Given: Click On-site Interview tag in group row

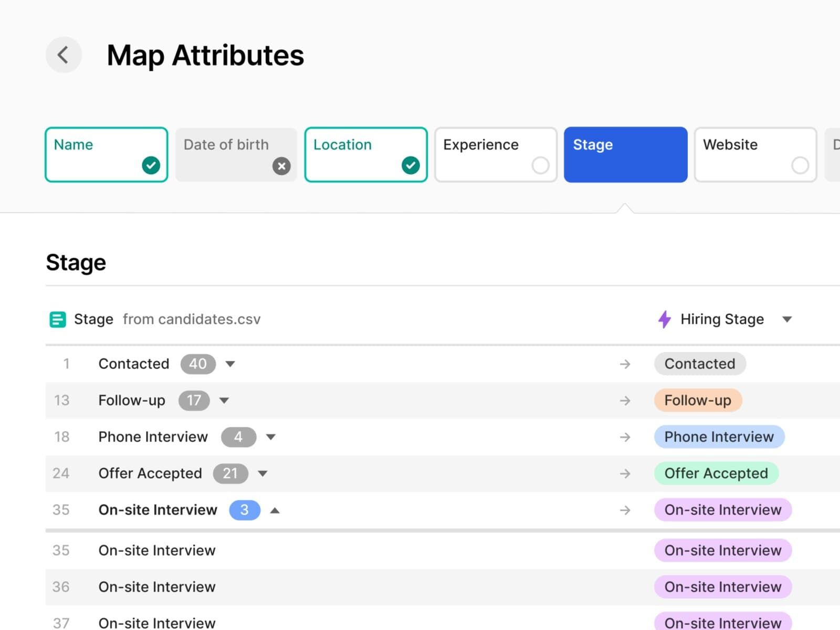Looking at the screenshot, I should pyautogui.click(x=723, y=510).
